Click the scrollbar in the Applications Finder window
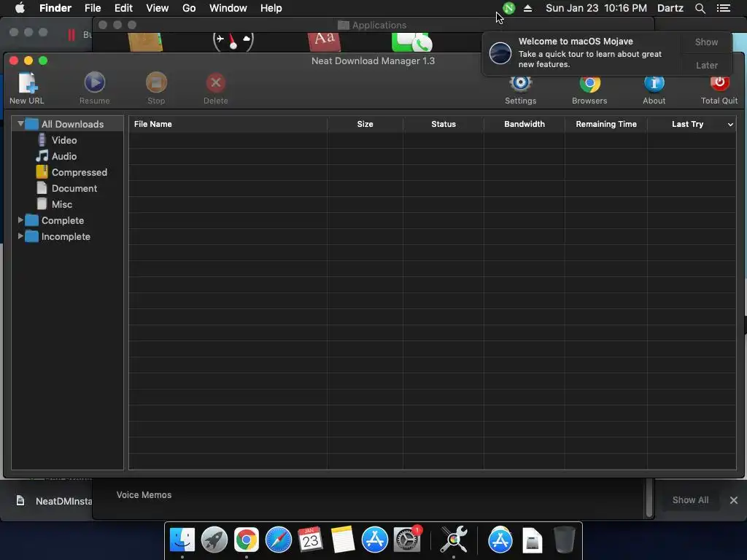The height and width of the screenshot is (560, 747). click(x=649, y=498)
